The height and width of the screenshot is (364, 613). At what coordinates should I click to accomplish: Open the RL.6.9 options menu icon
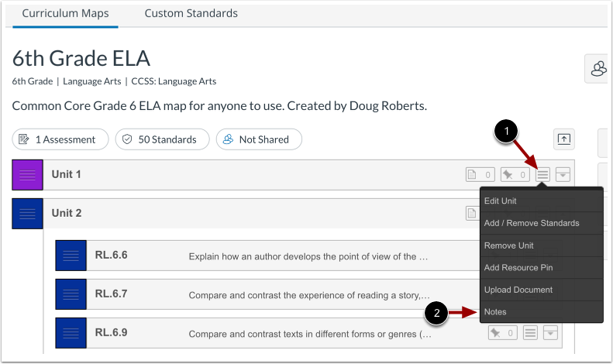[531, 333]
